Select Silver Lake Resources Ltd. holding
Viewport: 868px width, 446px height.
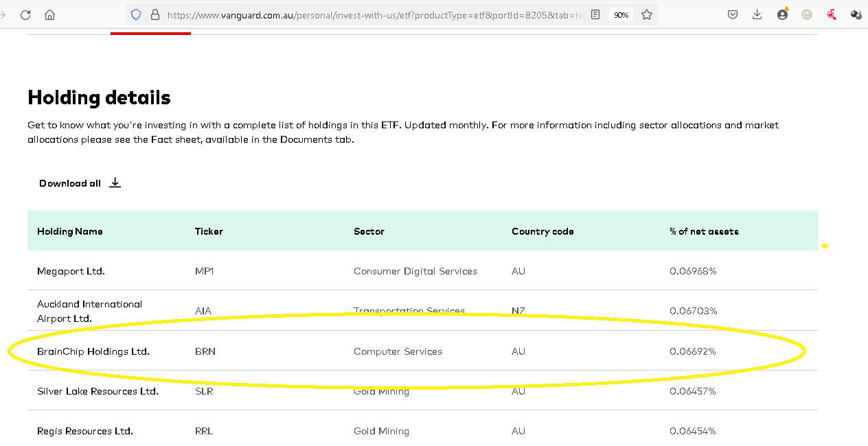pyautogui.click(x=98, y=391)
